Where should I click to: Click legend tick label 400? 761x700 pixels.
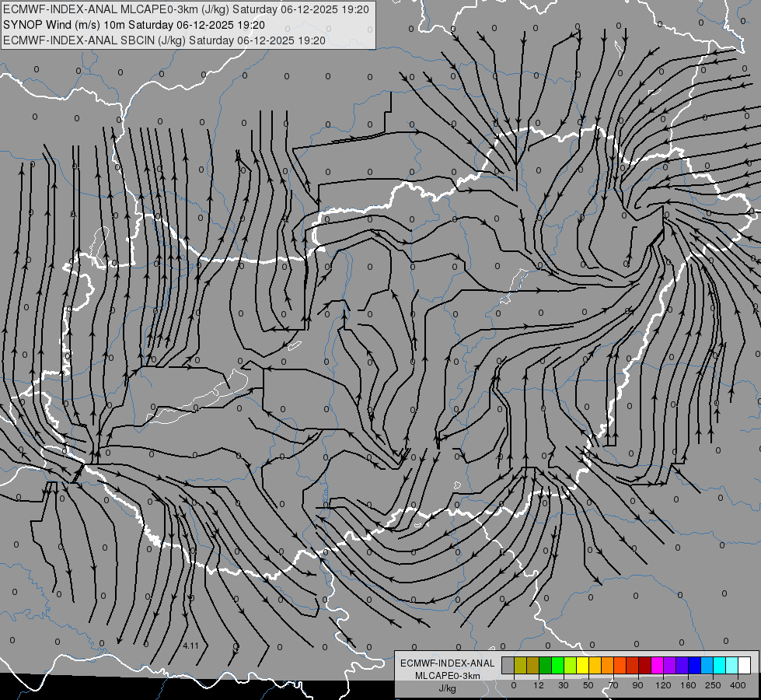(738, 685)
